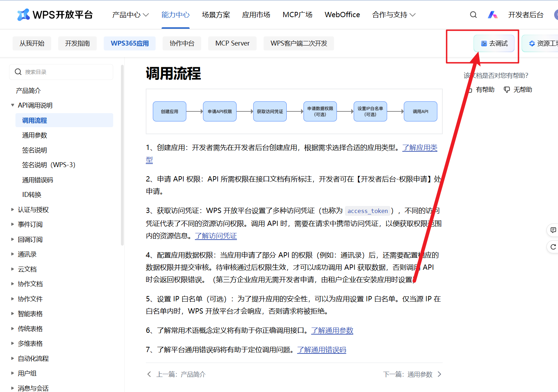The height and width of the screenshot is (392, 558).
Task: Expand the 多维表格 tree section
Action: point(13,343)
